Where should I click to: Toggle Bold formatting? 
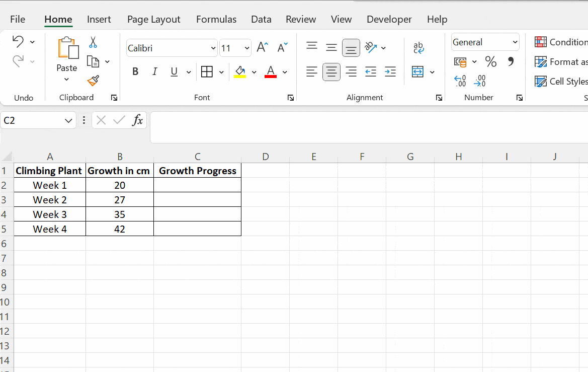click(135, 71)
